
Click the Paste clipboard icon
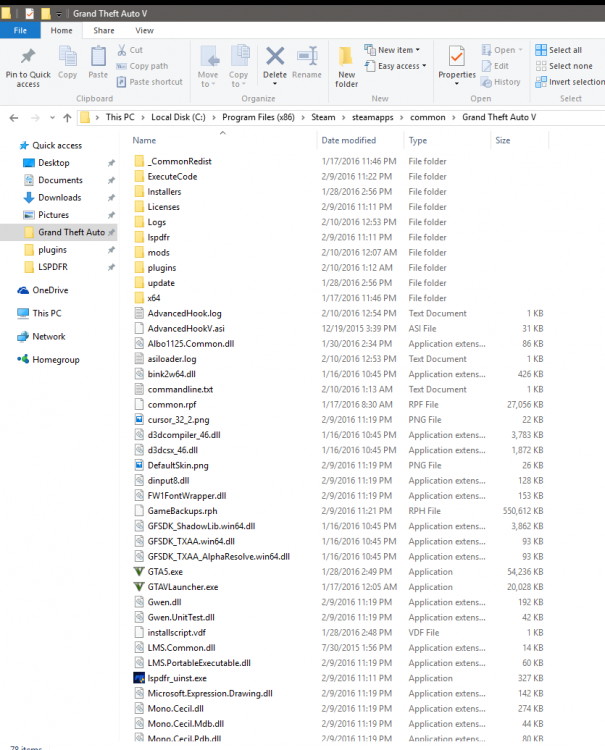(x=98, y=56)
